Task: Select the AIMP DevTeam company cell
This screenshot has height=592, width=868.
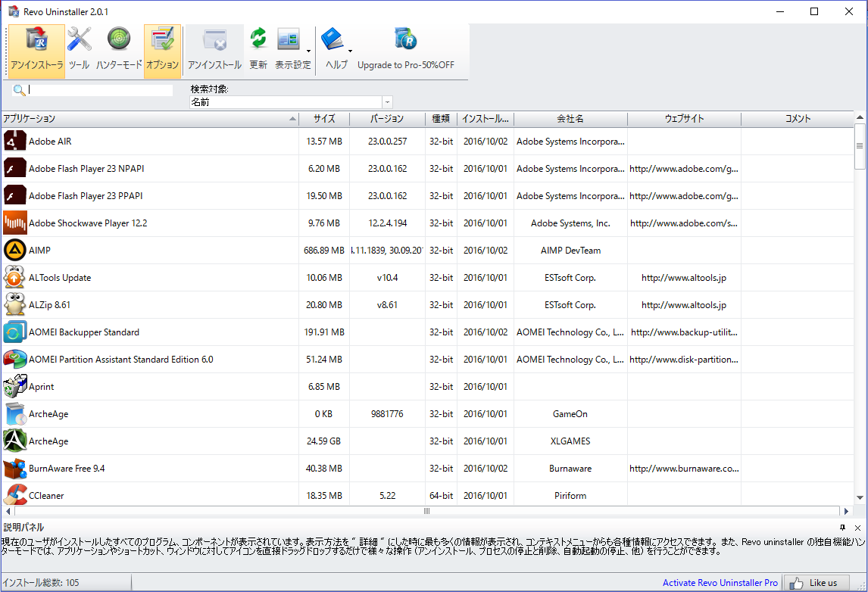Action: pos(570,250)
